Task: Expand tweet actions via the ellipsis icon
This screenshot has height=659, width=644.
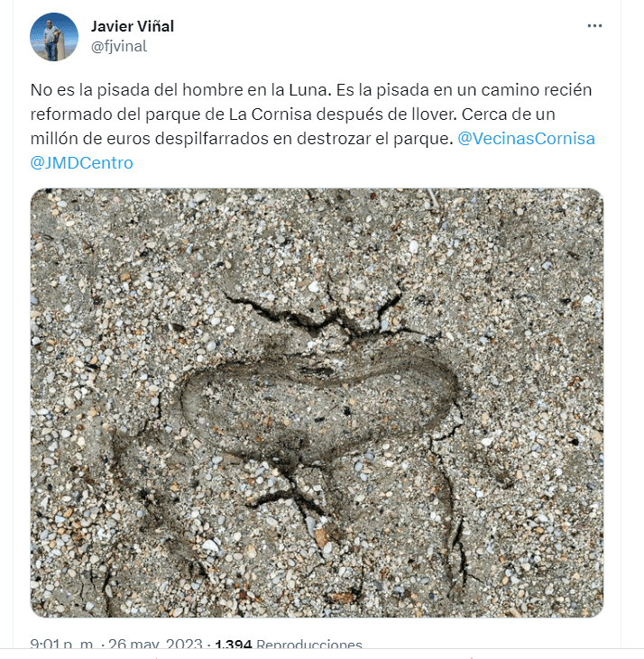Action: tap(594, 26)
